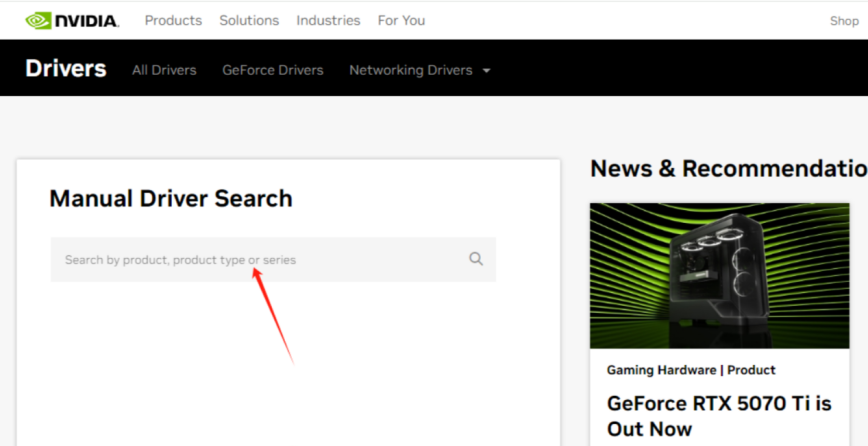Open the Products menu
This screenshot has height=446, width=868.
(173, 20)
